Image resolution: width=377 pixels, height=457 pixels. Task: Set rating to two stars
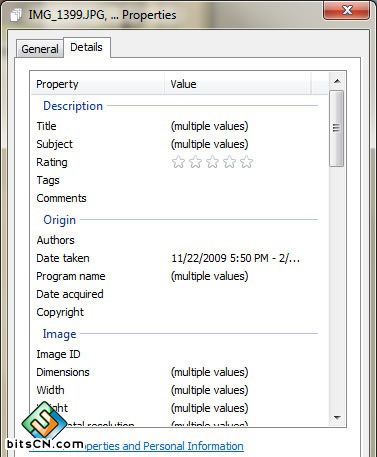(195, 162)
